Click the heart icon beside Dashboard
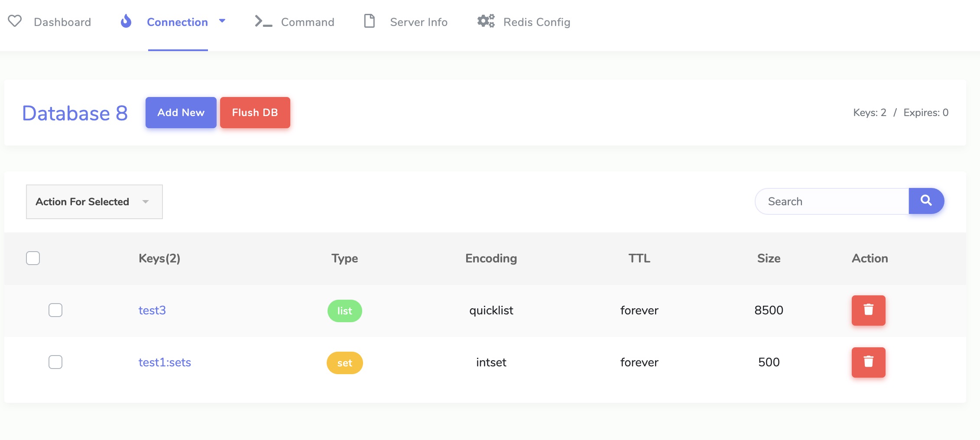The image size is (980, 440). 15,21
